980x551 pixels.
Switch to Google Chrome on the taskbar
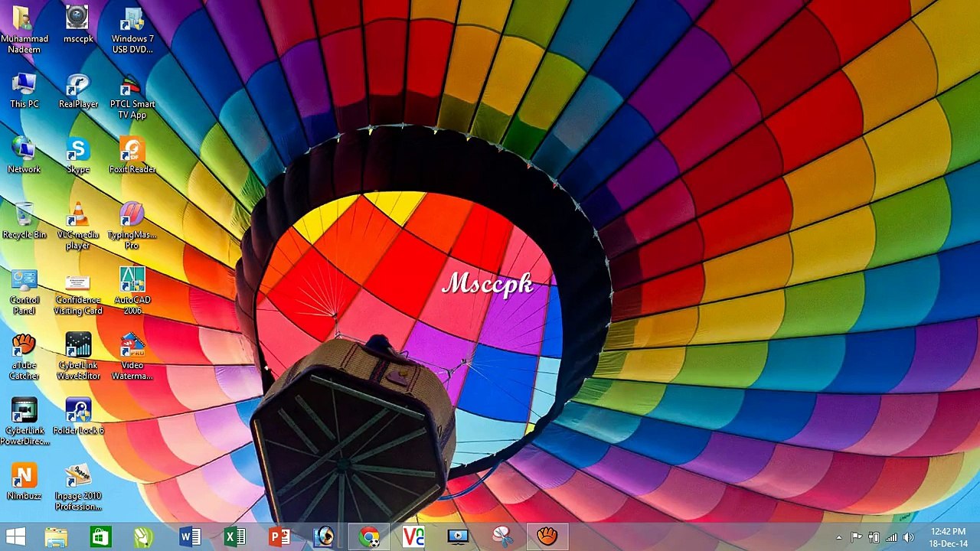click(369, 536)
